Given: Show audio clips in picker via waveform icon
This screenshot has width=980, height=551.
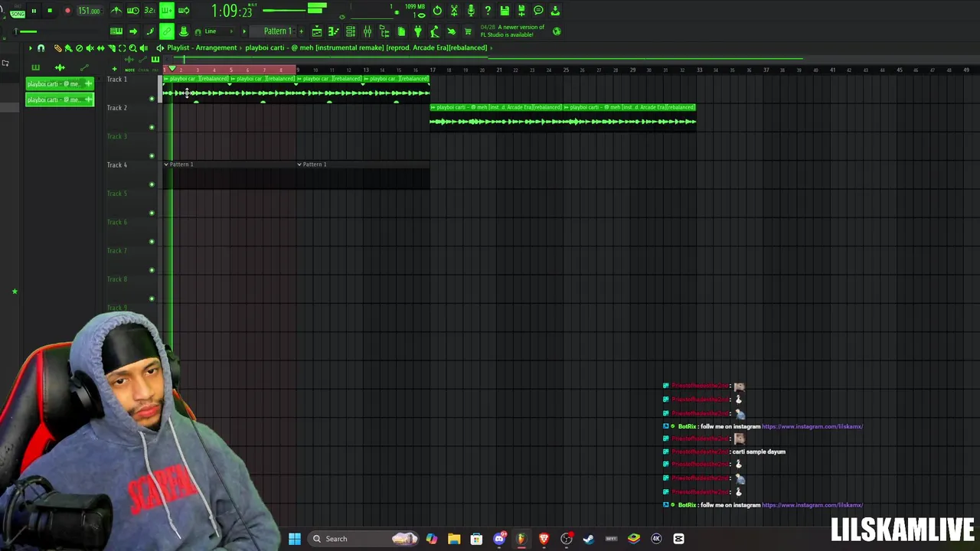Looking at the screenshot, I should click(60, 67).
